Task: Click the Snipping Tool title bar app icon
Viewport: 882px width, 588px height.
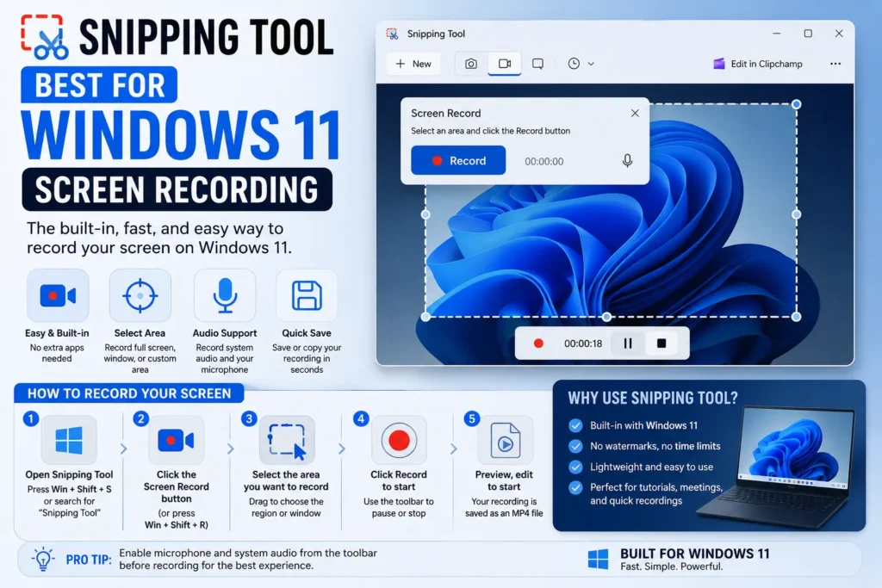Action: (392, 34)
